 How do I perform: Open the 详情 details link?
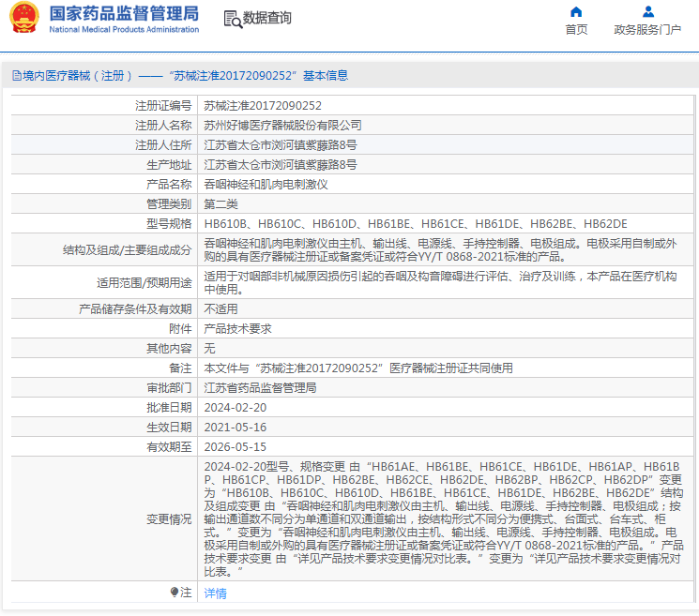216,593
